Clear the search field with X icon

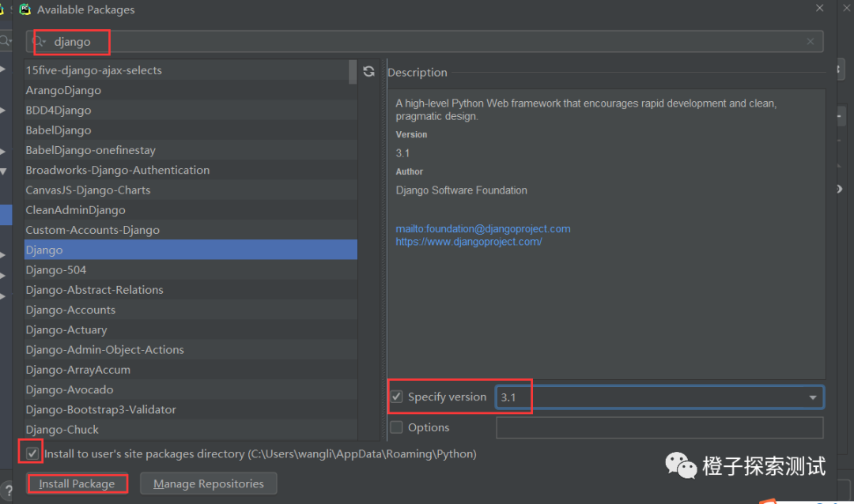click(x=811, y=41)
